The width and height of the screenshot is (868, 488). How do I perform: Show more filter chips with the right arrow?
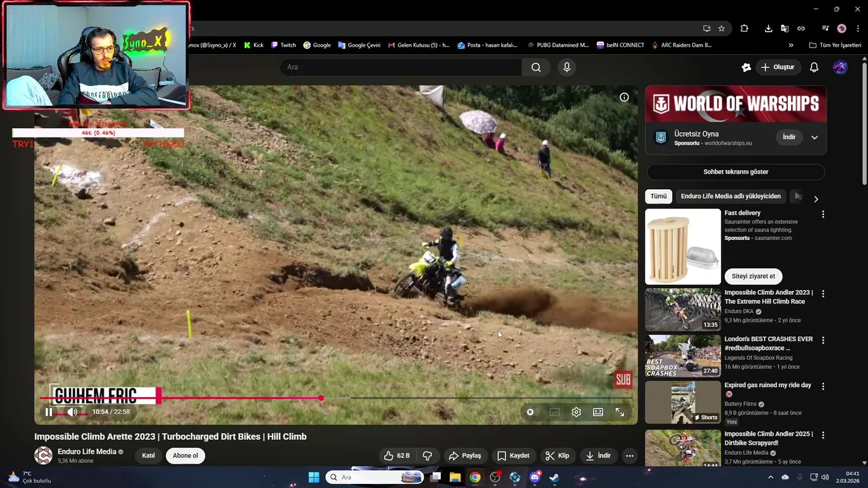click(x=816, y=199)
